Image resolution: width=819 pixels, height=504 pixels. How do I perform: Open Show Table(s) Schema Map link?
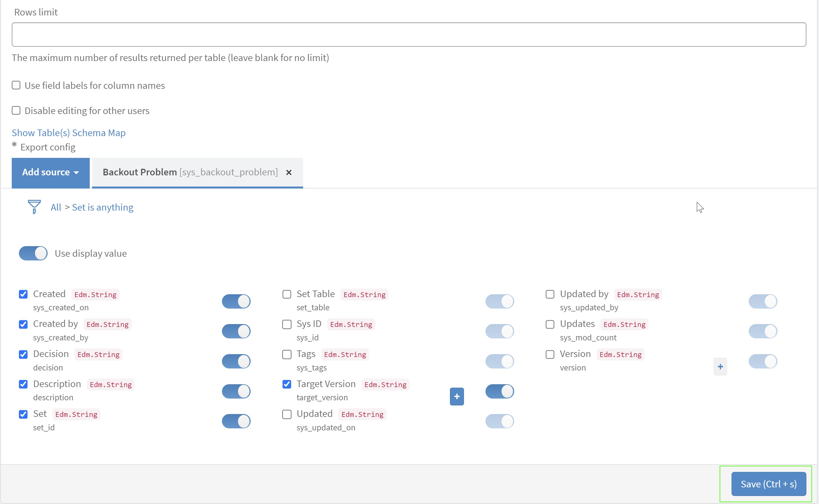click(68, 133)
